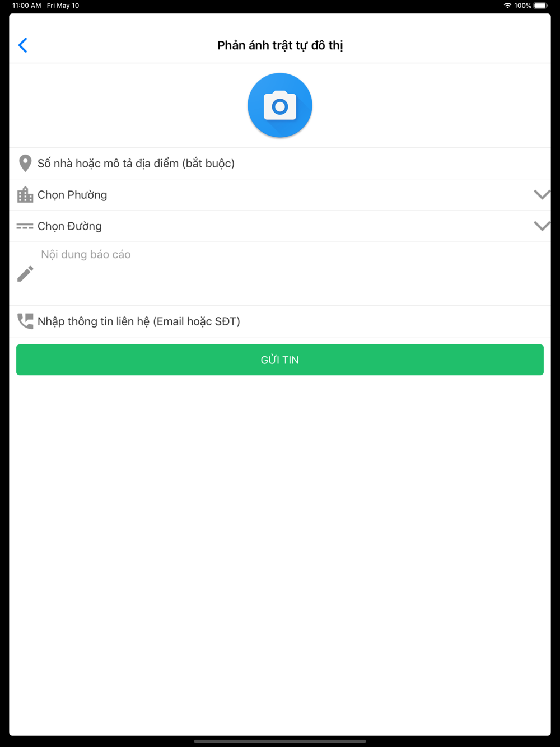560x747 pixels.
Task: Focus the Số nhà hoặc mô tả địa điểm field
Action: [x=280, y=164]
